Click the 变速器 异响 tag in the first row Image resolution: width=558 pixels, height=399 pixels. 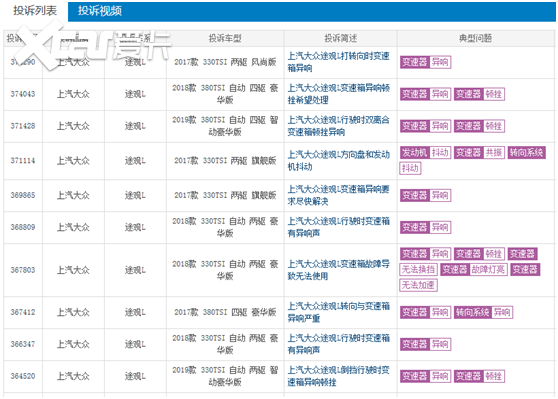click(x=425, y=62)
